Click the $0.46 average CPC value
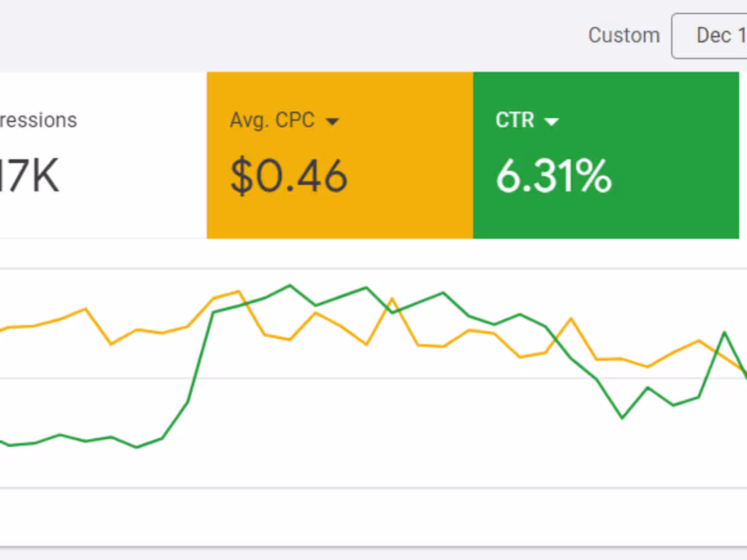 (288, 175)
